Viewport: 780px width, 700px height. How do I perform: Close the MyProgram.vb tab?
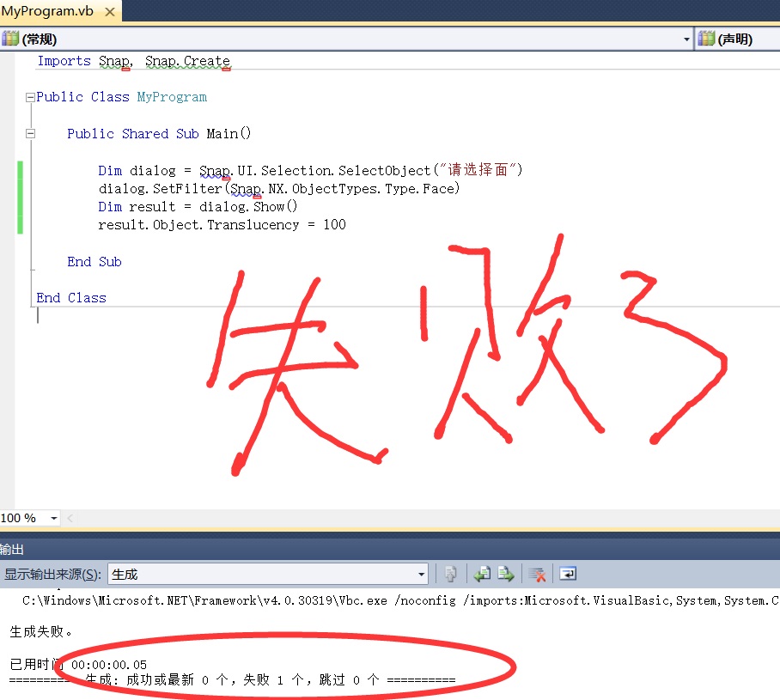coord(108,11)
